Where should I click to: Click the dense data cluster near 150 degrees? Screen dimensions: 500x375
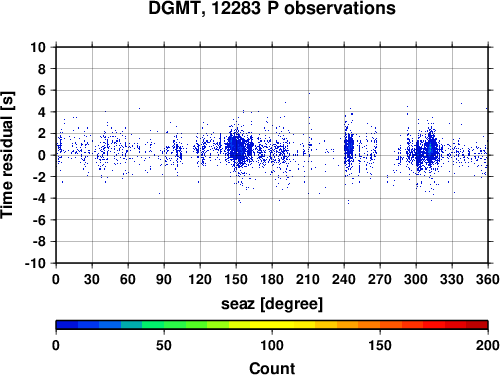point(239,147)
